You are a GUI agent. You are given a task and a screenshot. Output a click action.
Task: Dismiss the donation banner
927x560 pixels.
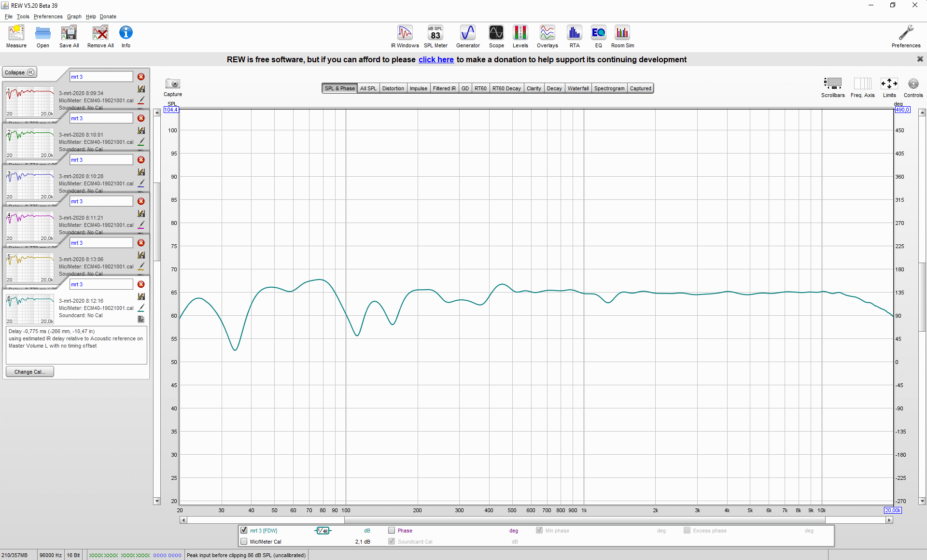[x=920, y=59]
